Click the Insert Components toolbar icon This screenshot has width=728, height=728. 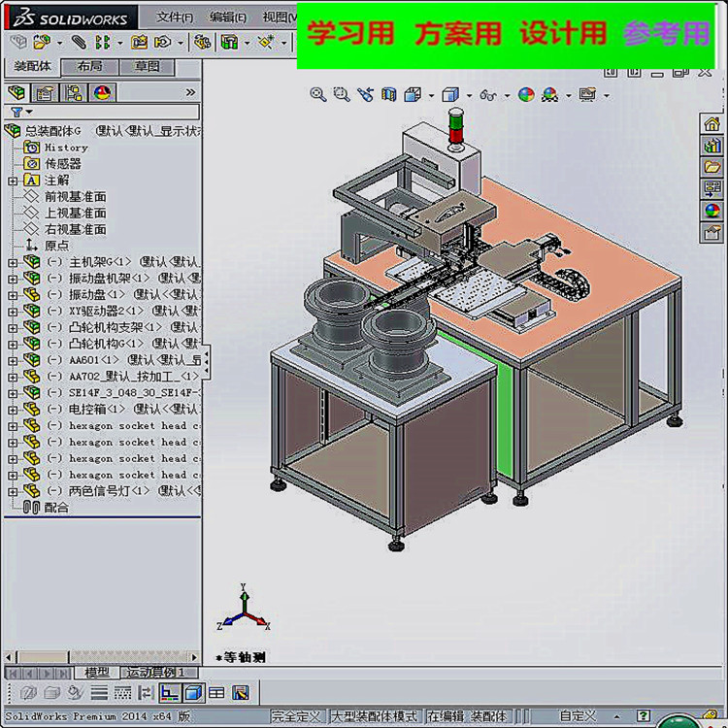[x=43, y=43]
